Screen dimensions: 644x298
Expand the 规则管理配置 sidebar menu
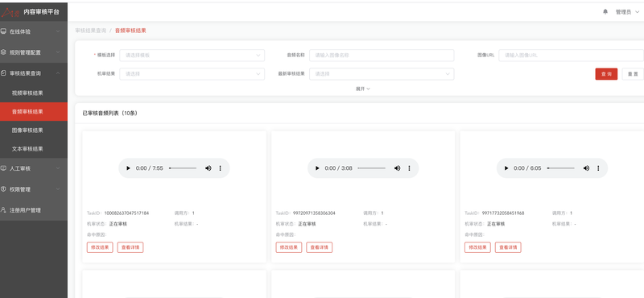[34, 52]
